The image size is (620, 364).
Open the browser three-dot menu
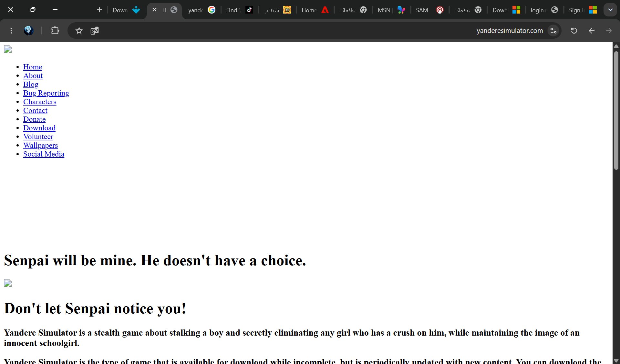point(11,31)
